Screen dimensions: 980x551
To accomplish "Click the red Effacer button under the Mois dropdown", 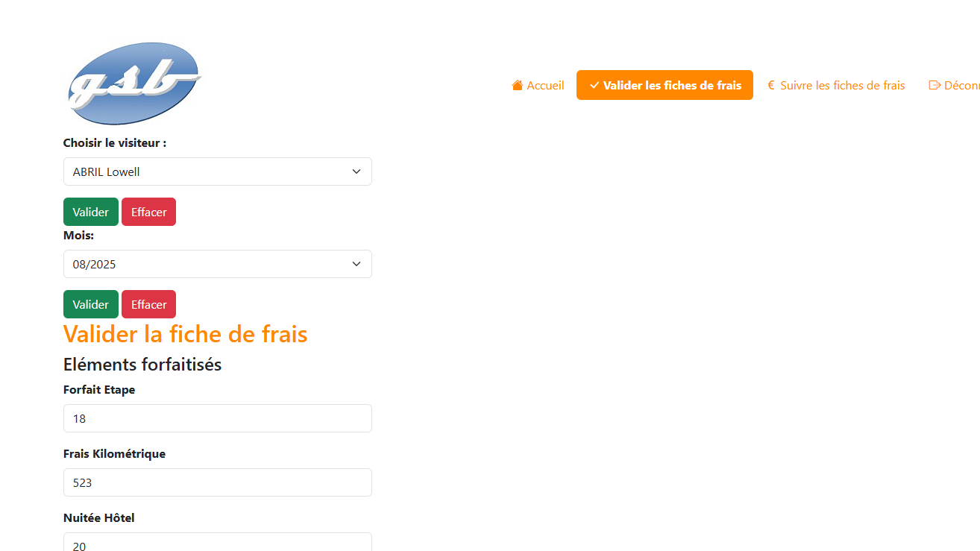I will coord(148,304).
